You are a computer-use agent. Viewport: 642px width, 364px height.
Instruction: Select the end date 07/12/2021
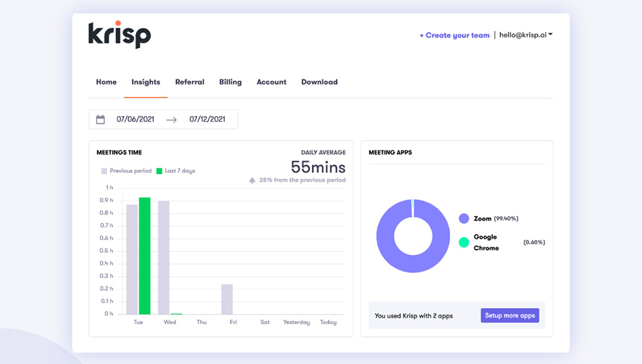[207, 119]
